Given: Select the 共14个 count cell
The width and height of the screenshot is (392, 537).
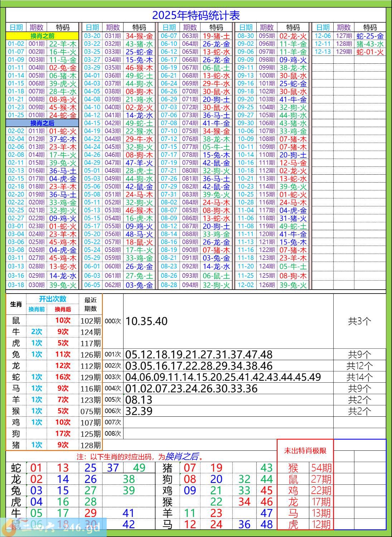Looking at the screenshot, I should coord(359,377).
